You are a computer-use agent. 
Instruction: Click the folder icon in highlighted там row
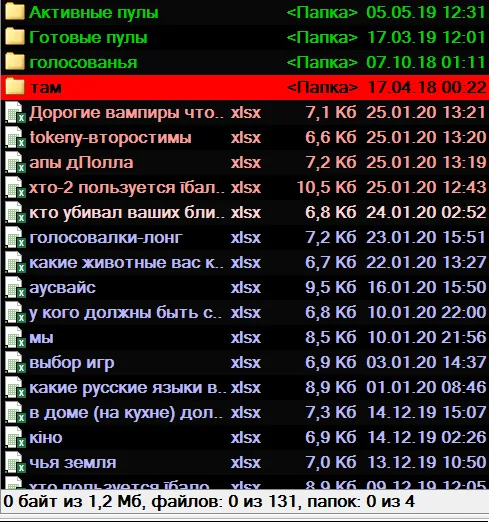tap(15, 87)
